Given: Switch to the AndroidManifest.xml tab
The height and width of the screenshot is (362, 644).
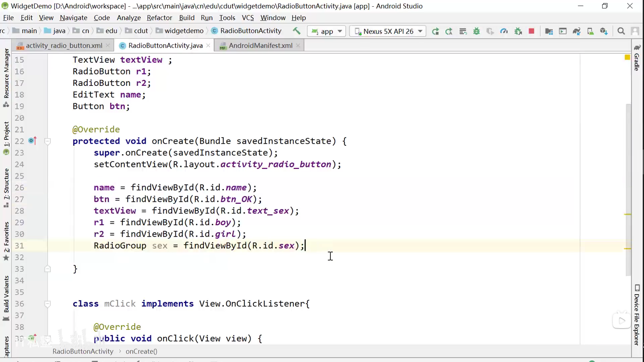Looking at the screenshot, I should [x=260, y=46].
